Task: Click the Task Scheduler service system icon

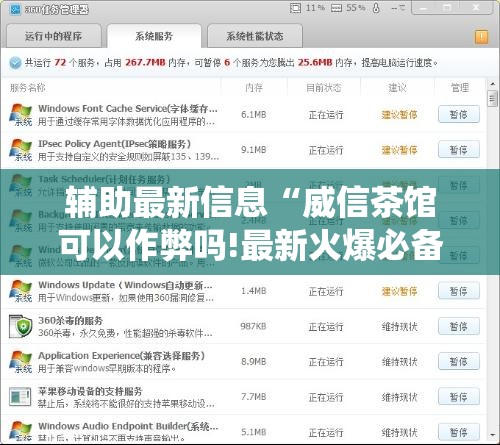Action: pyautogui.click(x=21, y=185)
